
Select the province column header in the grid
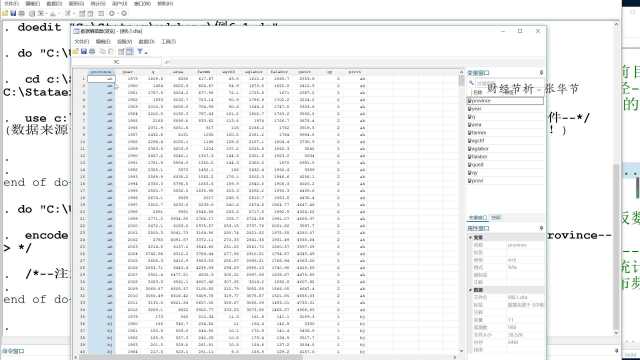coord(101,72)
